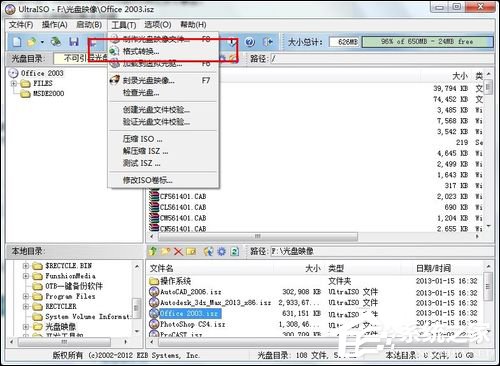
Task: Click the local path field F:\光盘映像
Action: pyautogui.click(x=382, y=251)
